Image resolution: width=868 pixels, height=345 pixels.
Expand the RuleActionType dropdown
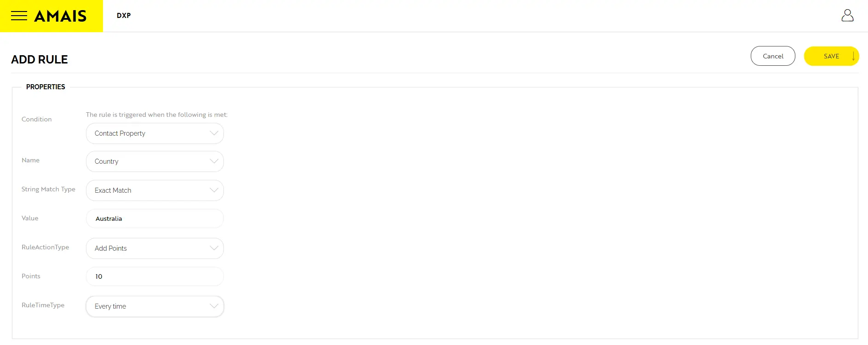155,248
